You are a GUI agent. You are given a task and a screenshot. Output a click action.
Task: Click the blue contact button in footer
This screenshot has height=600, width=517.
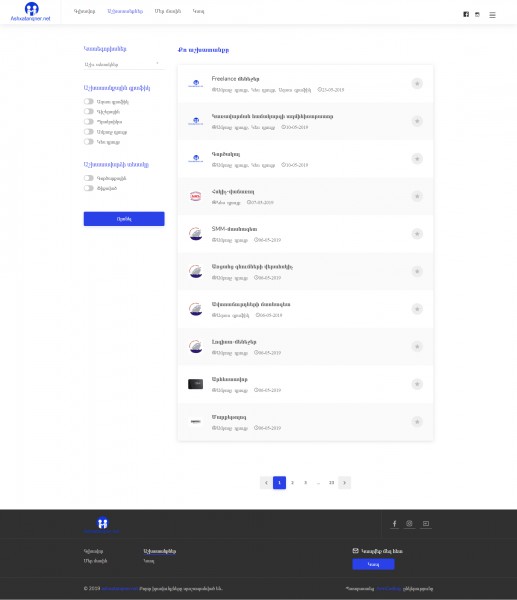point(373,564)
